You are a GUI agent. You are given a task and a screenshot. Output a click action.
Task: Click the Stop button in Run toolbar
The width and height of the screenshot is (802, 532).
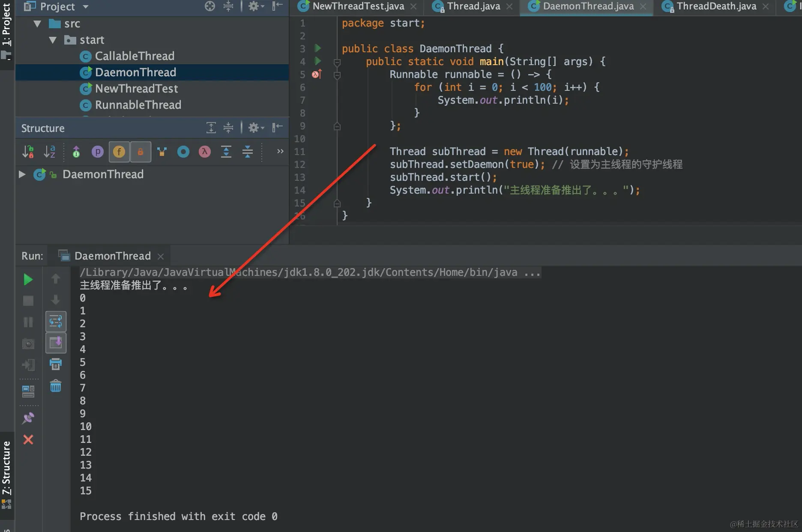[x=28, y=301]
